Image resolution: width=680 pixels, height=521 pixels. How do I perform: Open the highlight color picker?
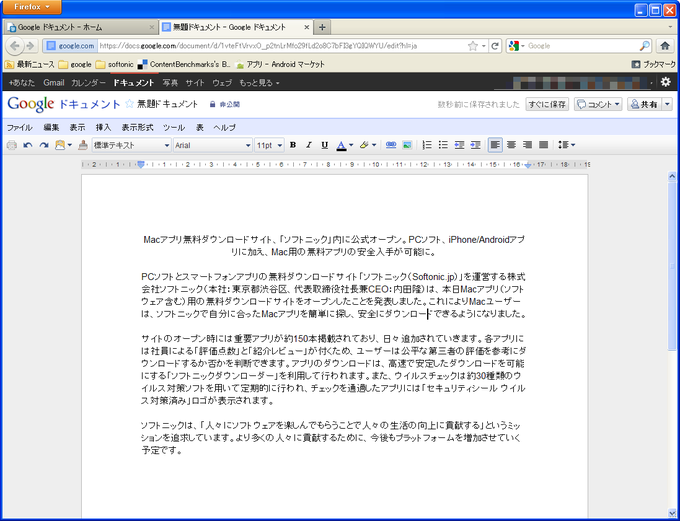click(368, 145)
